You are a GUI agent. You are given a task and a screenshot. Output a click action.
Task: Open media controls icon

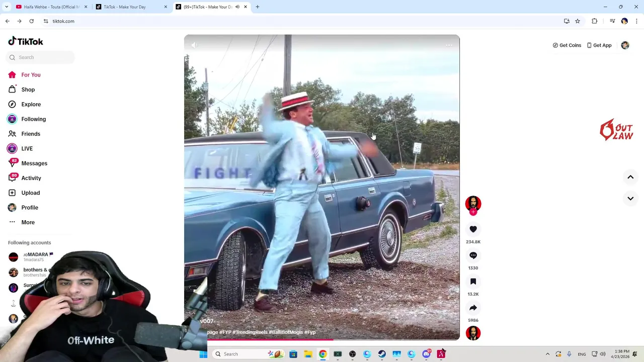pyautogui.click(x=612, y=21)
